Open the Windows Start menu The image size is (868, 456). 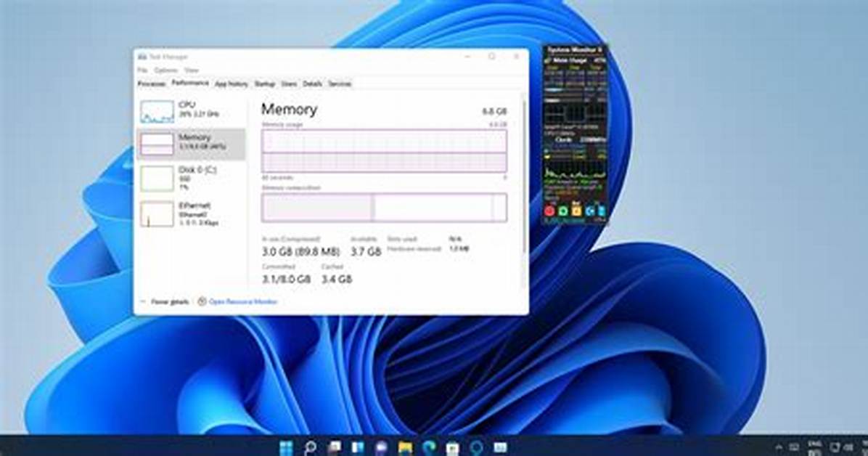click(x=286, y=447)
